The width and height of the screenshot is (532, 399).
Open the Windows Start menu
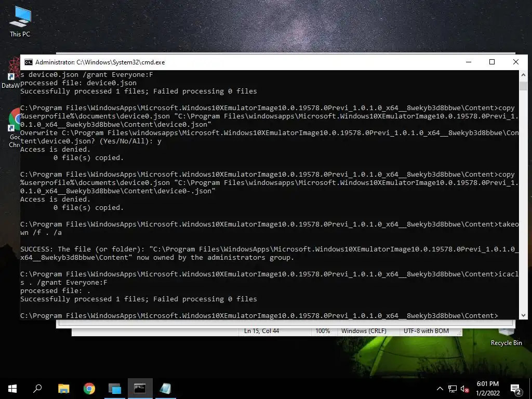12,389
